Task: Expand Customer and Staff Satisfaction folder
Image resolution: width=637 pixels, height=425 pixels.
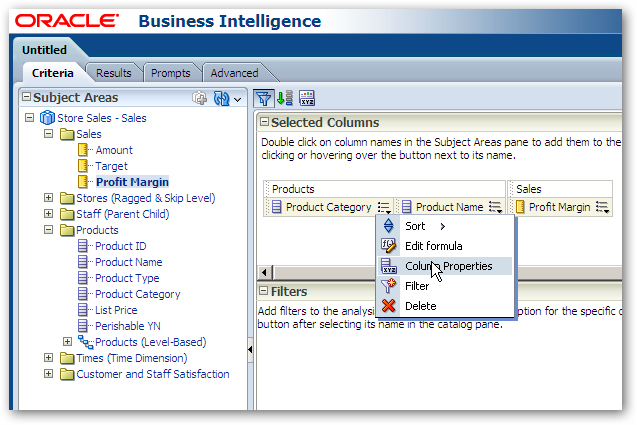Action: point(48,374)
